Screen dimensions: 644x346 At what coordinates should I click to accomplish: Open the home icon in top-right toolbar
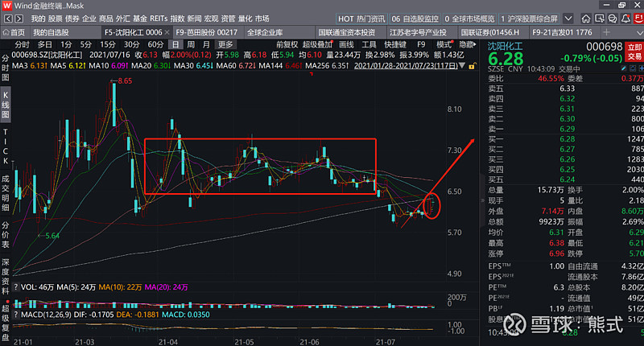[586, 19]
